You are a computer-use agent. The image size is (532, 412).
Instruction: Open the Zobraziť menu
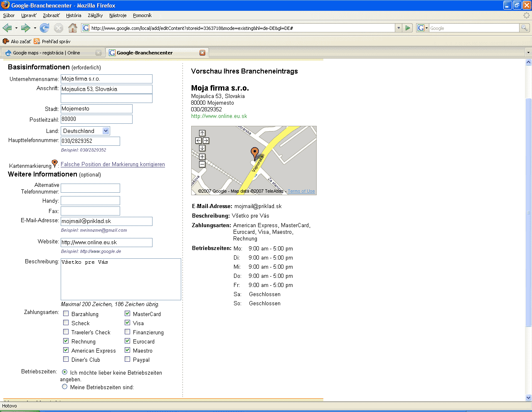[51, 15]
